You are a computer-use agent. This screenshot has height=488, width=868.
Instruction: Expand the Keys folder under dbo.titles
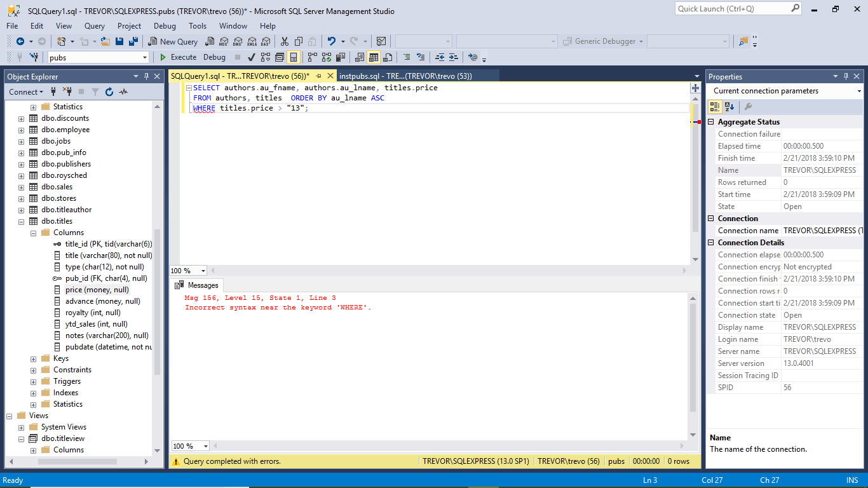(x=33, y=358)
